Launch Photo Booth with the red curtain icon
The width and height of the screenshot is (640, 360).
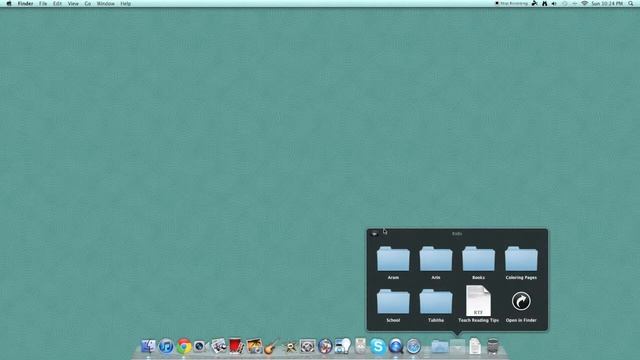tap(236, 346)
